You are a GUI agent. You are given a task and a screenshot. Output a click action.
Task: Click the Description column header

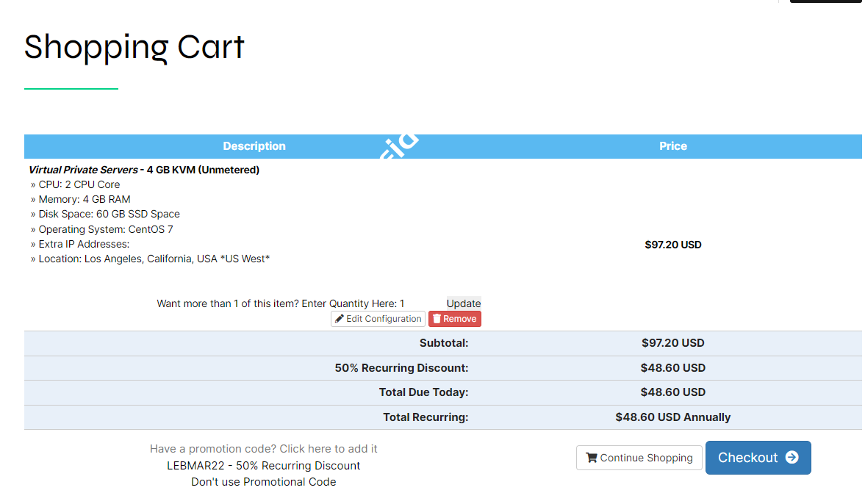click(x=254, y=146)
